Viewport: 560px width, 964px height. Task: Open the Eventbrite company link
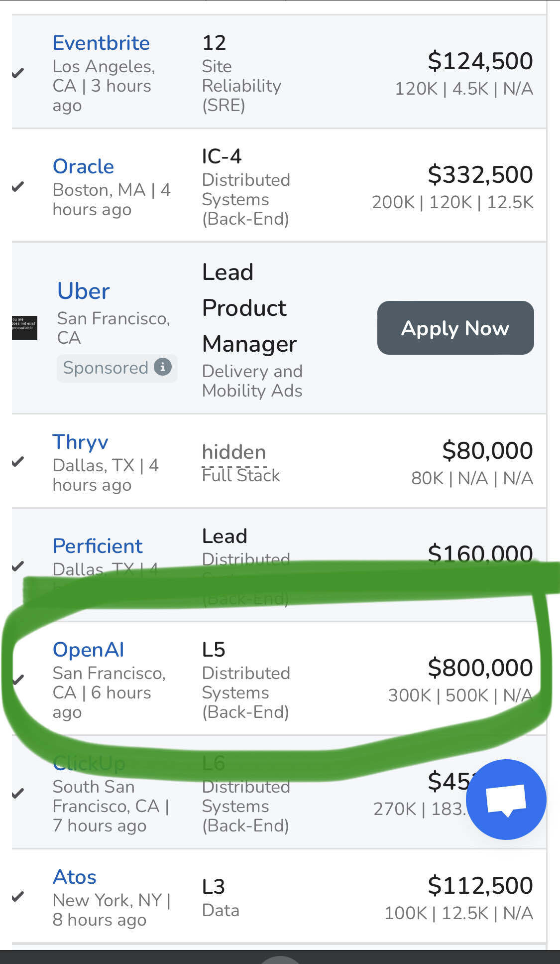[x=101, y=42]
